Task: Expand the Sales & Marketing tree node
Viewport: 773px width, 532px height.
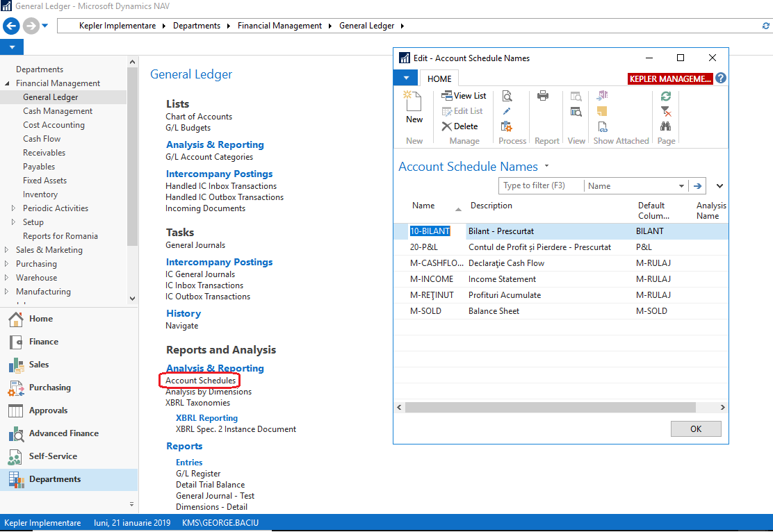Action: click(6, 250)
